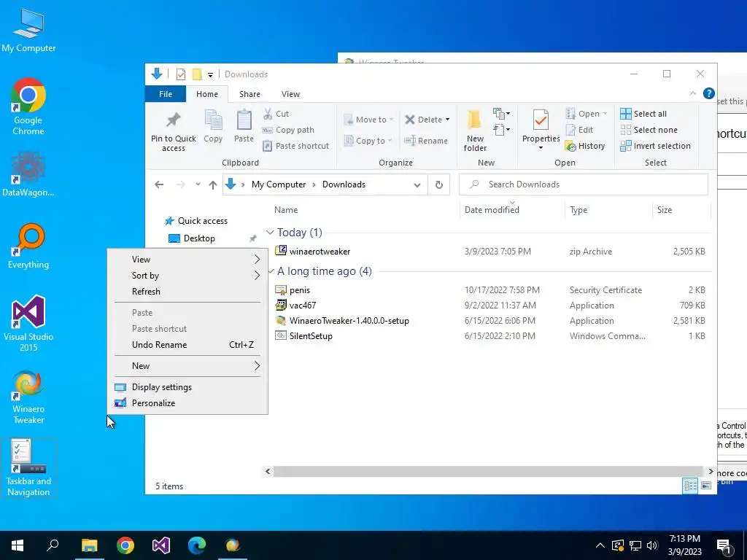
Task: Click the My Computer desktop icon
Action: (28, 31)
